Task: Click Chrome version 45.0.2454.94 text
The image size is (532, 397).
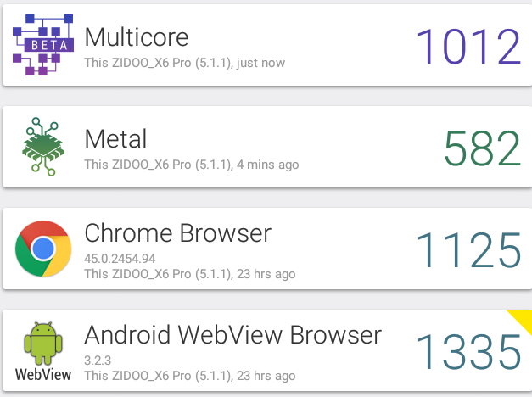Action: click(x=120, y=259)
